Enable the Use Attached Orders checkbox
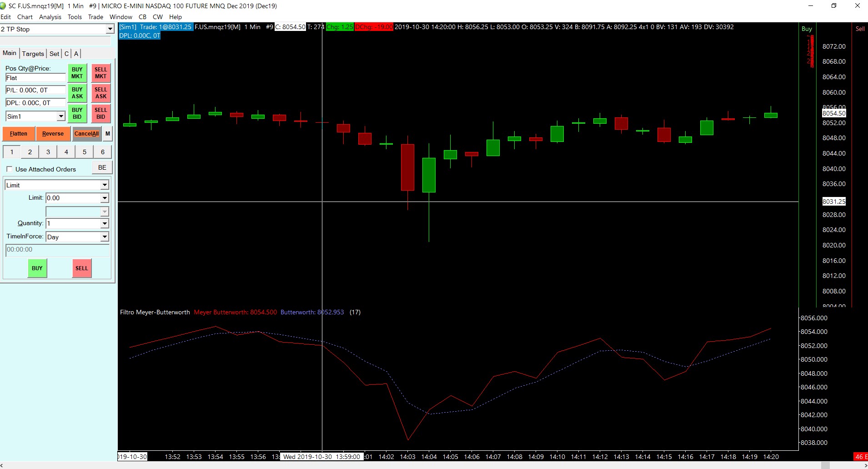 (x=10, y=169)
